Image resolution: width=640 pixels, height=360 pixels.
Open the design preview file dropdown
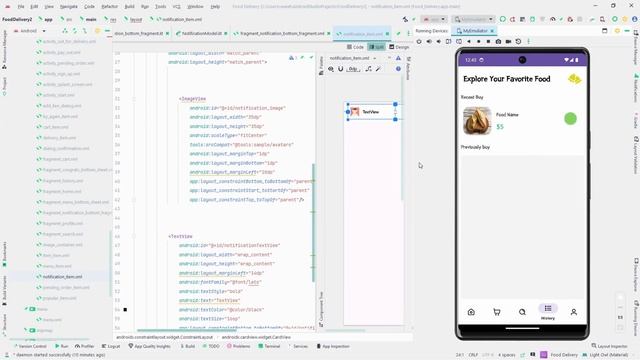(353, 58)
